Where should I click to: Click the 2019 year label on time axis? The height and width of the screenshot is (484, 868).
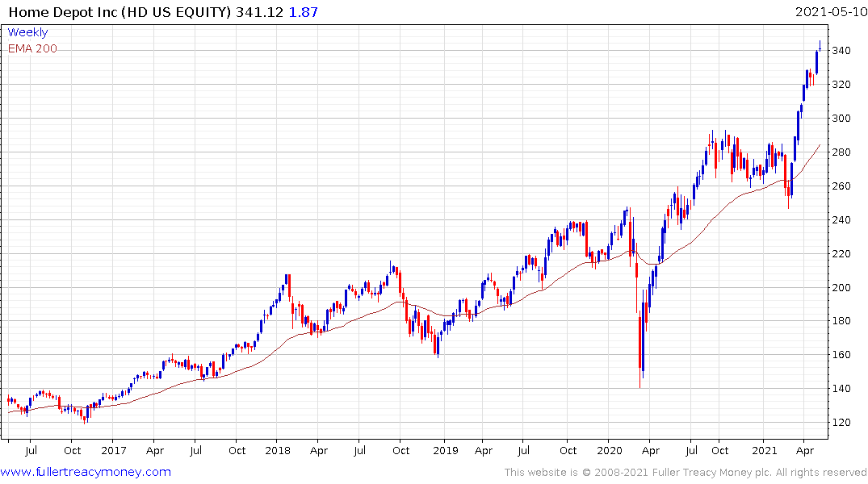[446, 450]
